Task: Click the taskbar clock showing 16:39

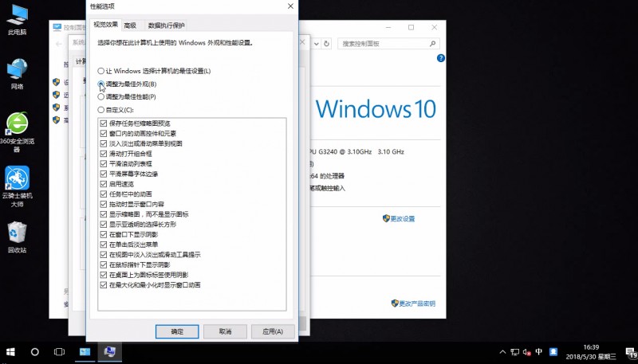Action: 591,352
